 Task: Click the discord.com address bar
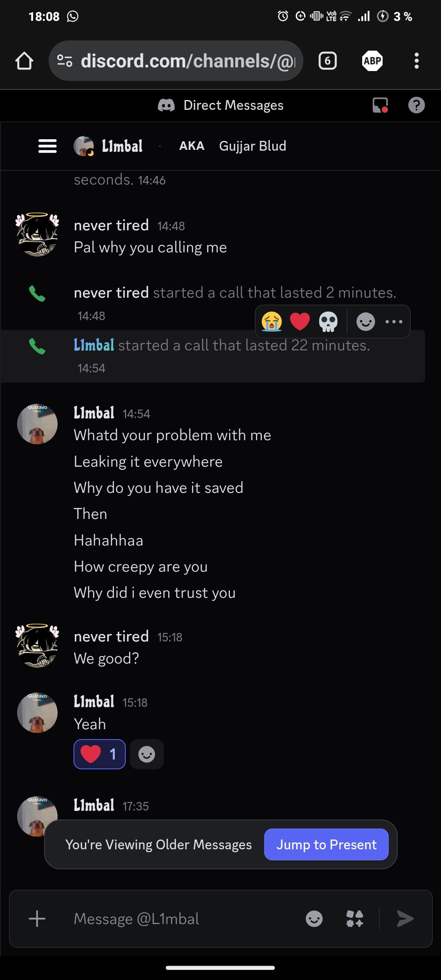coord(176,60)
